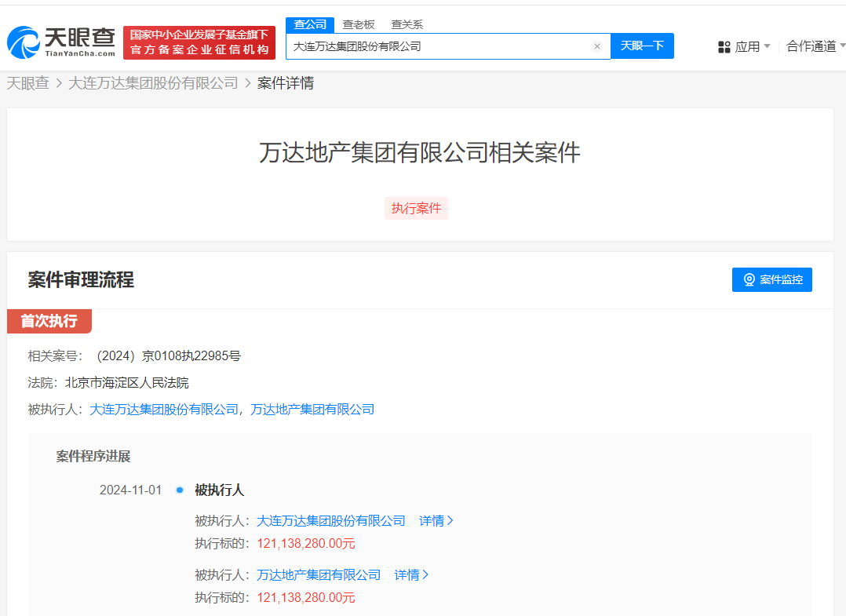
Task: Open 详情 for 万达地产集团有限公司
Action: point(411,574)
